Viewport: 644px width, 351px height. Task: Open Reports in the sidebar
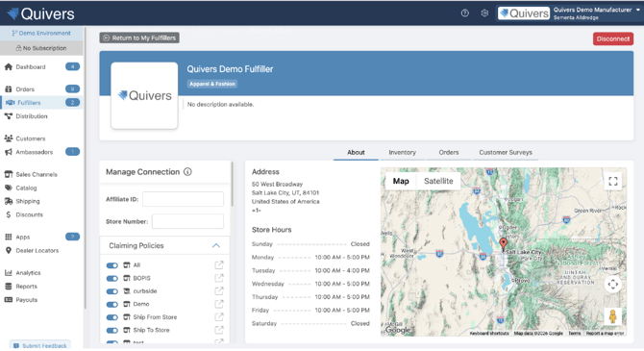point(26,286)
